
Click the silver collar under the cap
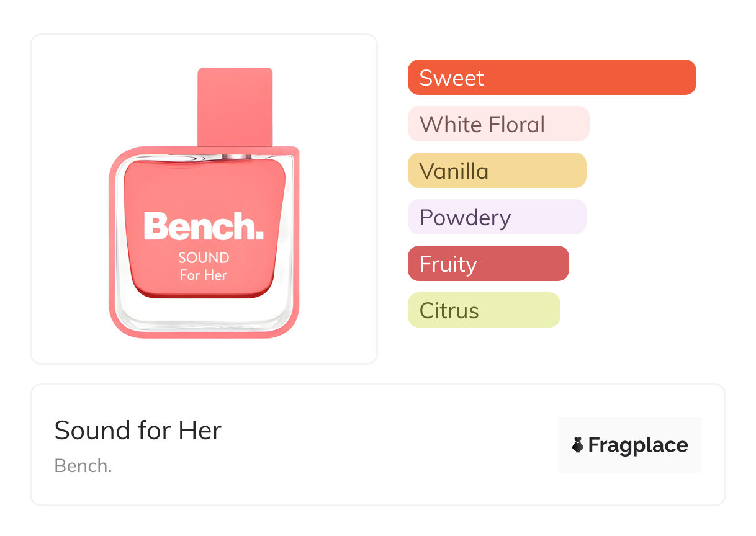point(235,155)
